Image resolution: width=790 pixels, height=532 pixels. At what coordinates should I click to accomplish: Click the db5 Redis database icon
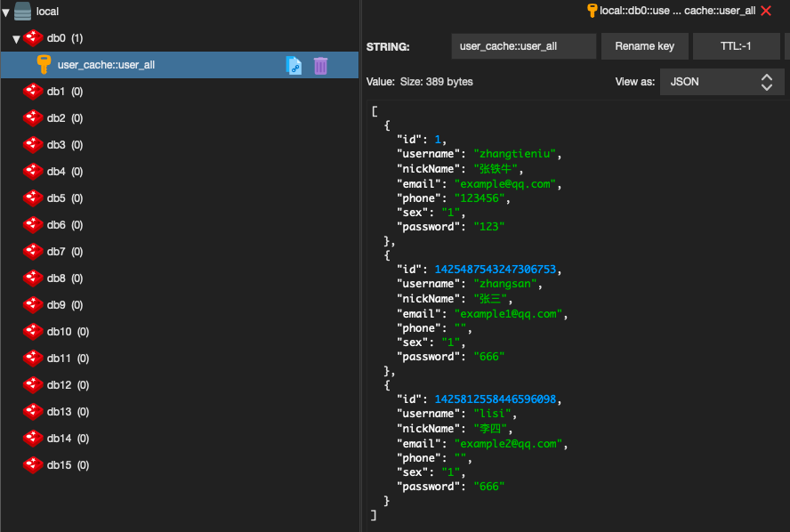(33, 198)
